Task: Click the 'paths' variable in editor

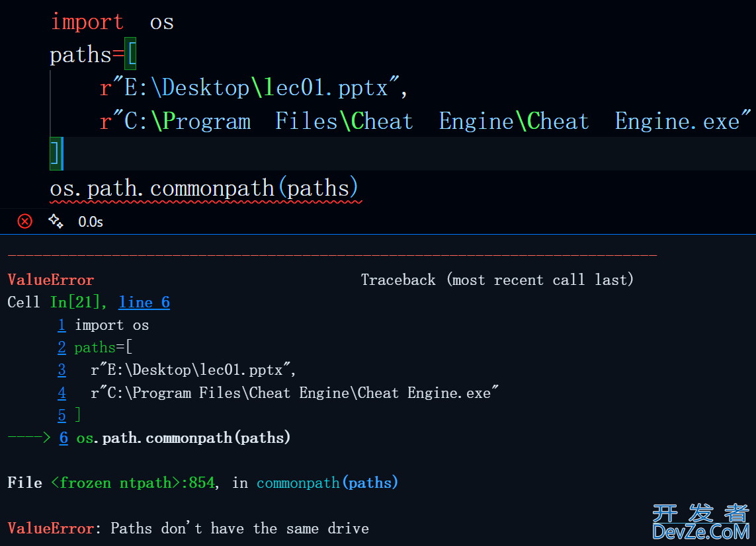Action: pos(81,54)
